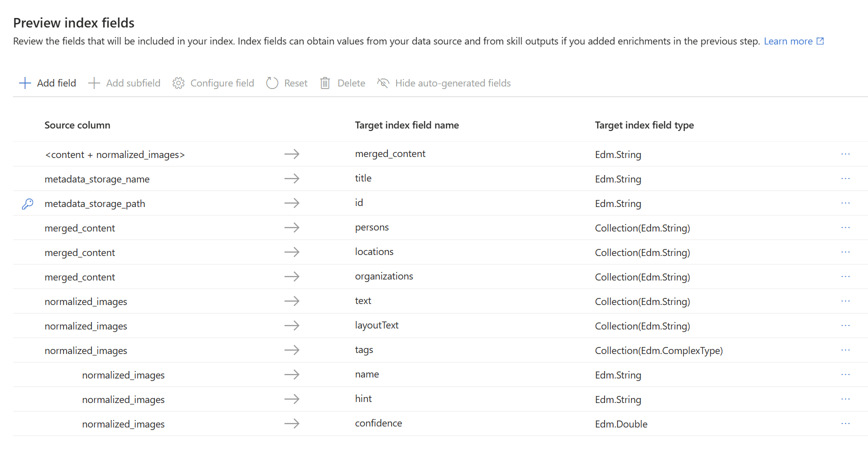Select the hint subfield row
Viewport: 868px width, 450px height.
pos(363,399)
